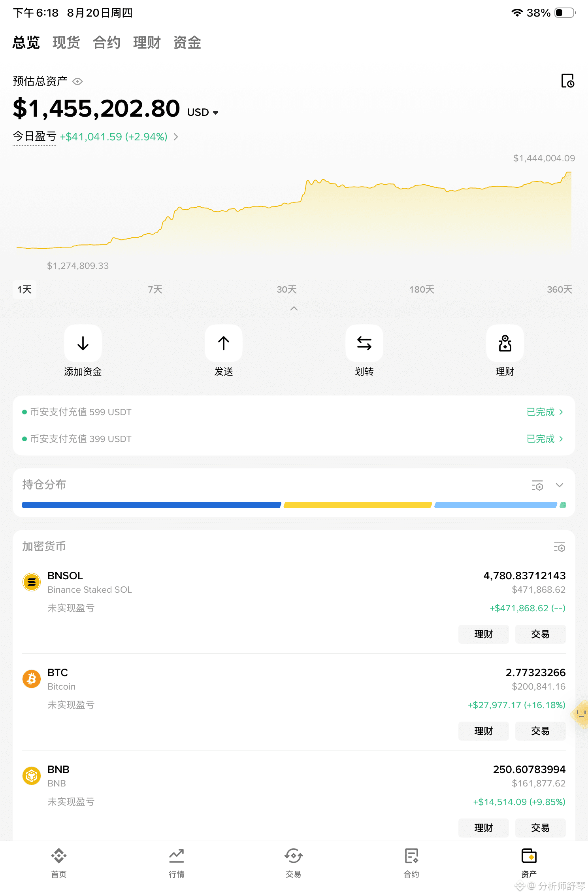This screenshot has height=896, width=588.
Task: Open the completed 399 USDT deposit status
Action: pyautogui.click(x=545, y=439)
